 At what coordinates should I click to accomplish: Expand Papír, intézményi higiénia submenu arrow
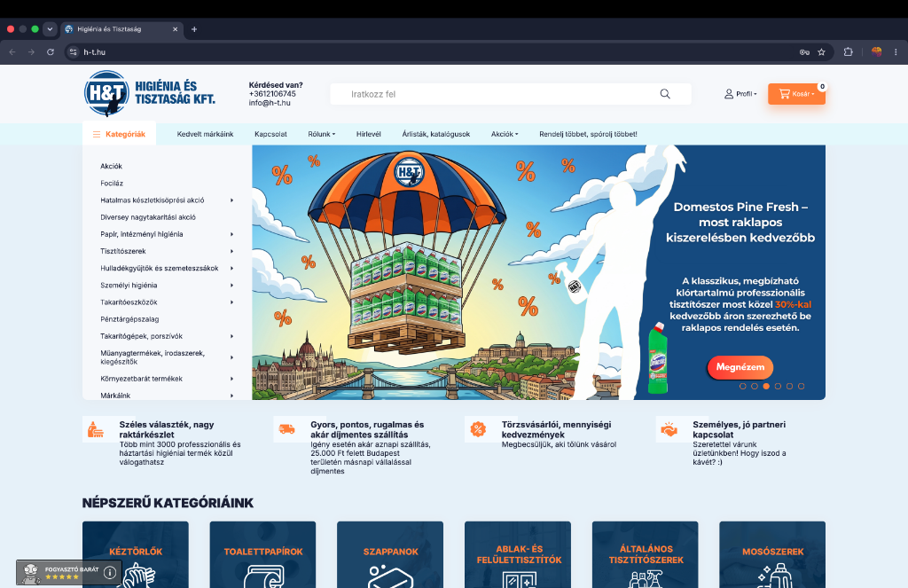[x=231, y=234]
